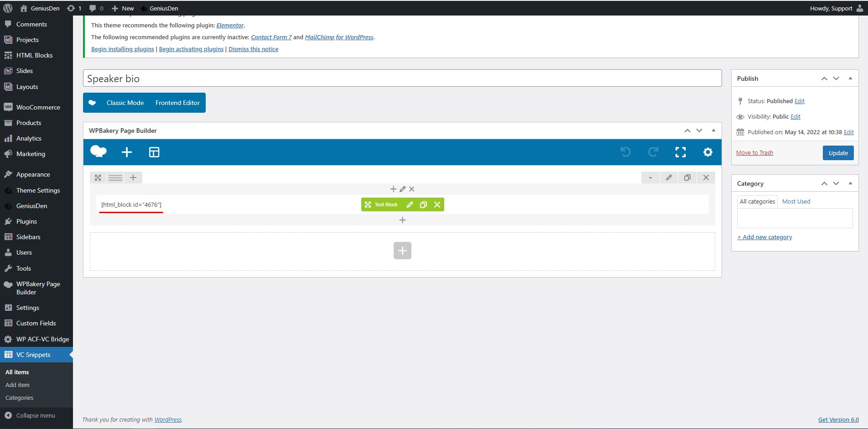Viewport: 868px width, 429px height.
Task: Click Get Version 6.0 link
Action: [838, 419]
